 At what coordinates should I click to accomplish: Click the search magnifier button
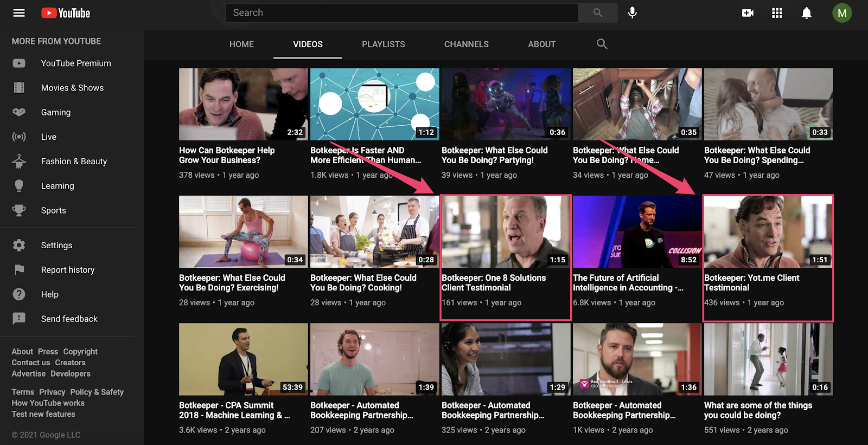(597, 12)
